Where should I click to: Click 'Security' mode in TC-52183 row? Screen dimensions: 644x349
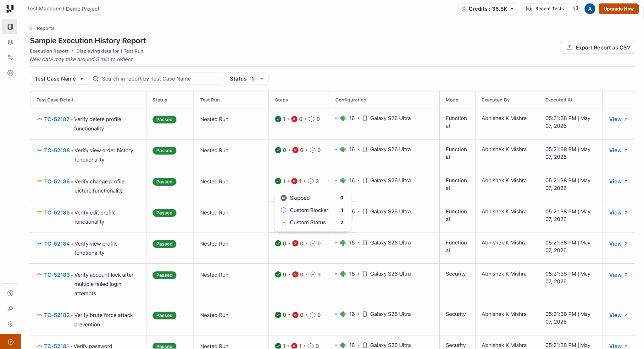(456, 274)
